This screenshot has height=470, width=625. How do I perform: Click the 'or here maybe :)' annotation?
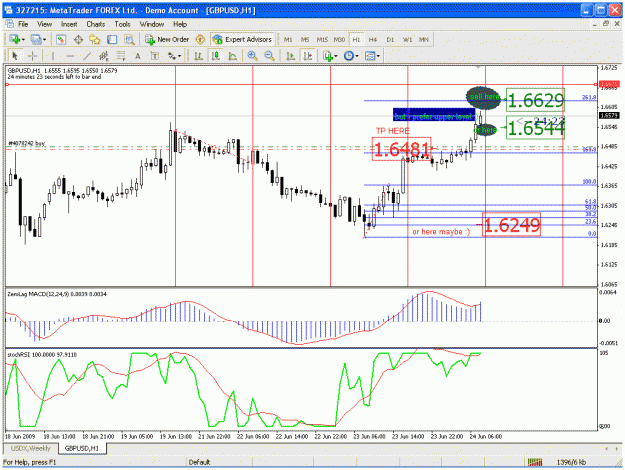tap(441, 232)
